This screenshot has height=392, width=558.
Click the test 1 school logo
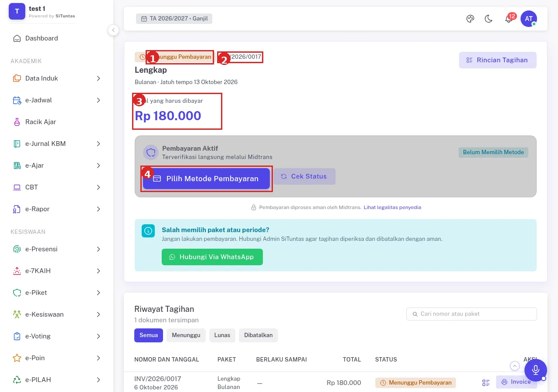tap(17, 11)
